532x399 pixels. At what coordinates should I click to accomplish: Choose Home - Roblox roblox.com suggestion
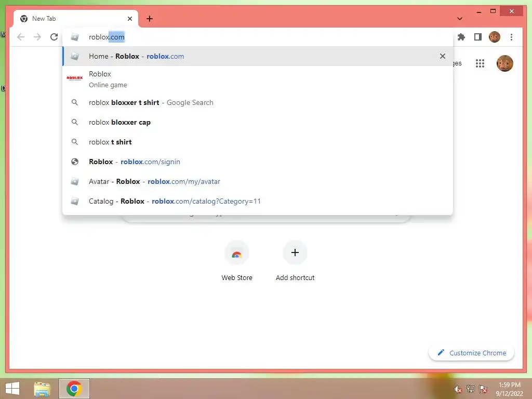(x=258, y=56)
